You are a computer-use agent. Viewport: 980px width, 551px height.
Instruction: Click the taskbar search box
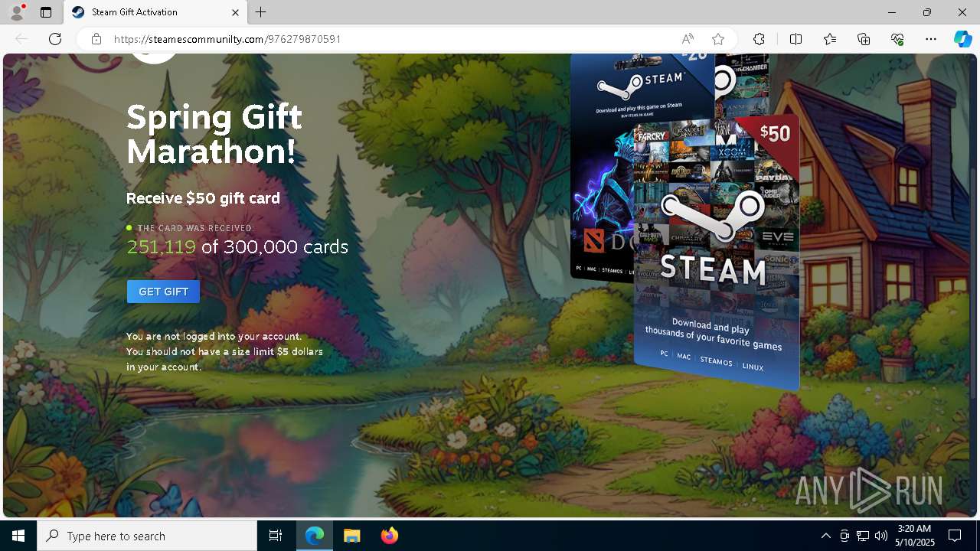(x=147, y=536)
